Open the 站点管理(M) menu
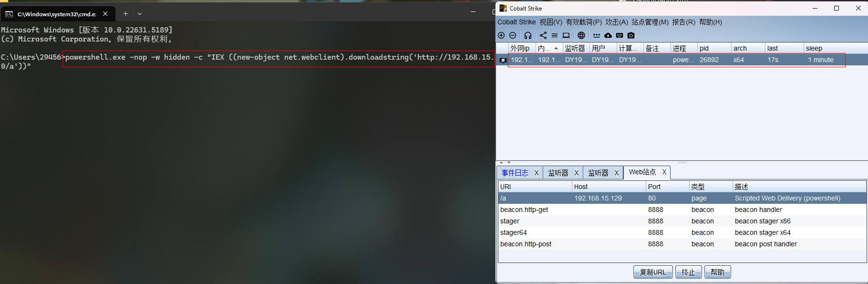Image resolution: width=868 pixels, height=284 pixels. coord(650,22)
